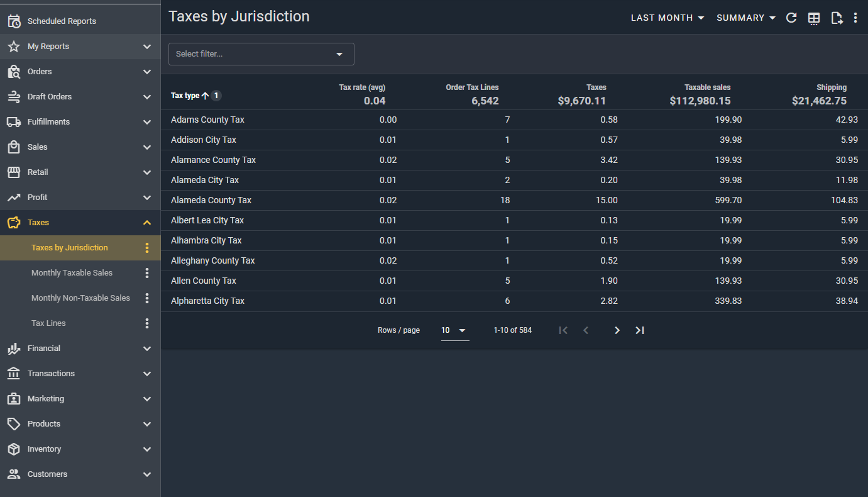Open the Last Month date range dropdown
Viewport: 868px width, 497px height.
coord(667,18)
